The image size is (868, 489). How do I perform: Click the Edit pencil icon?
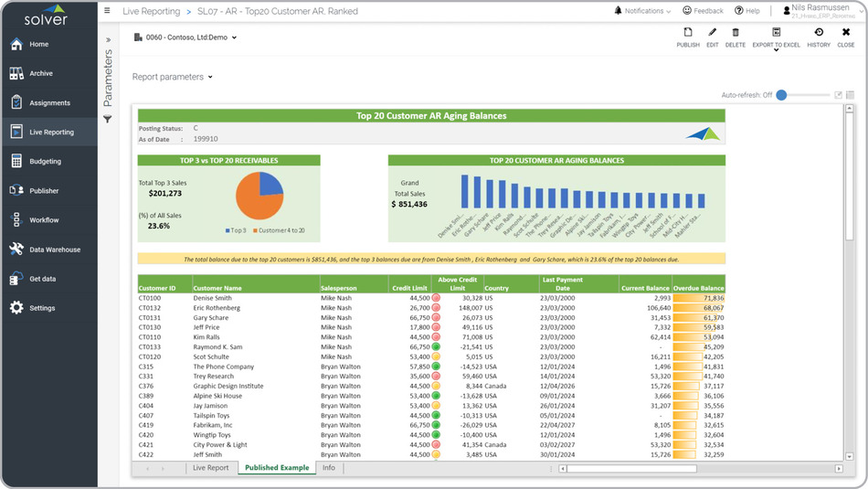coord(713,33)
